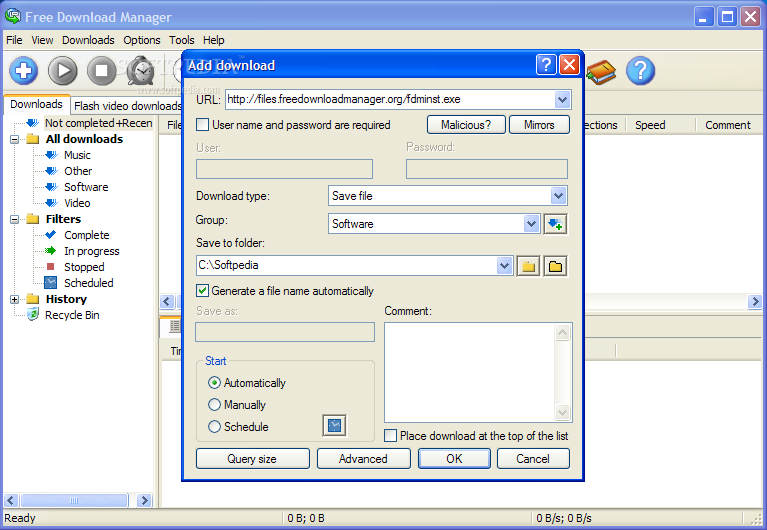Open the Tools menu

pos(181,40)
